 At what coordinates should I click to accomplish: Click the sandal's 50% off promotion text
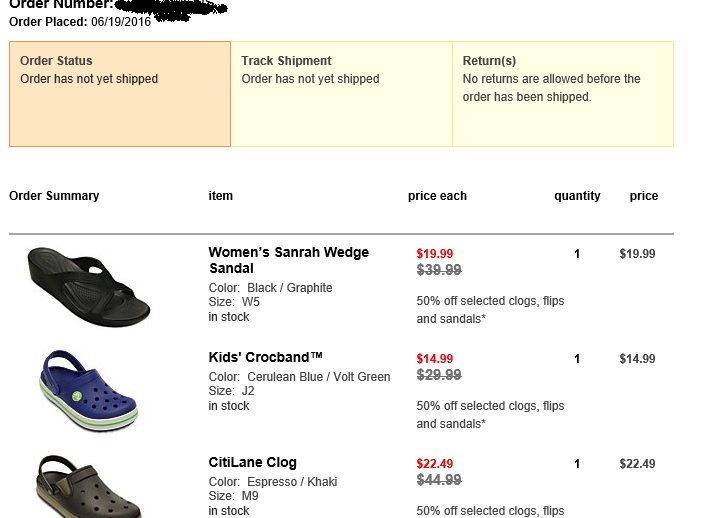(x=490, y=310)
